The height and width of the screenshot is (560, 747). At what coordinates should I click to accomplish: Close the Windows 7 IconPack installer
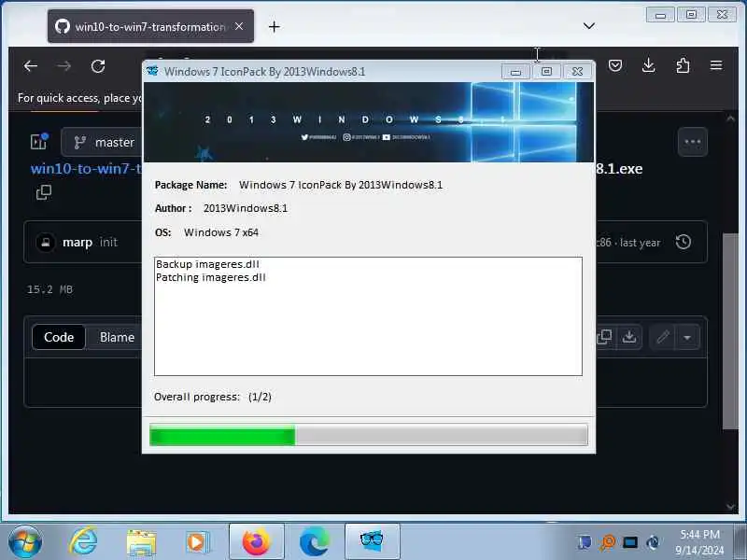point(577,72)
